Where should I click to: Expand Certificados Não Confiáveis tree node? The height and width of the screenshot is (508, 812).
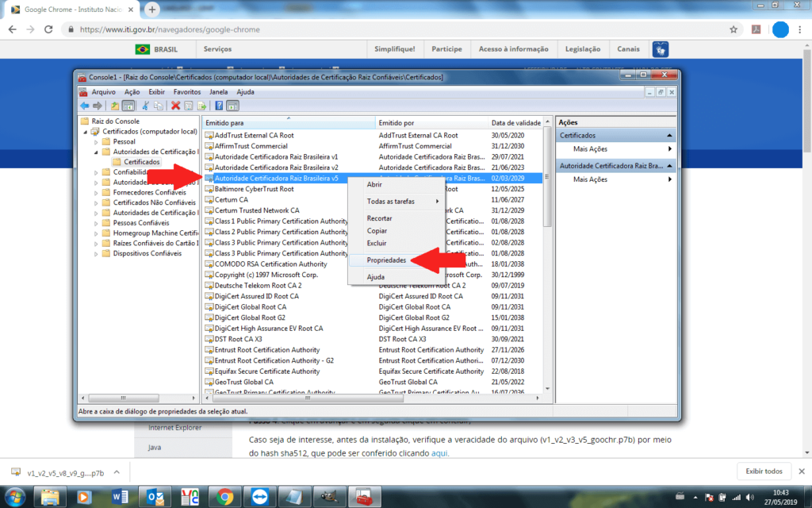(96, 202)
